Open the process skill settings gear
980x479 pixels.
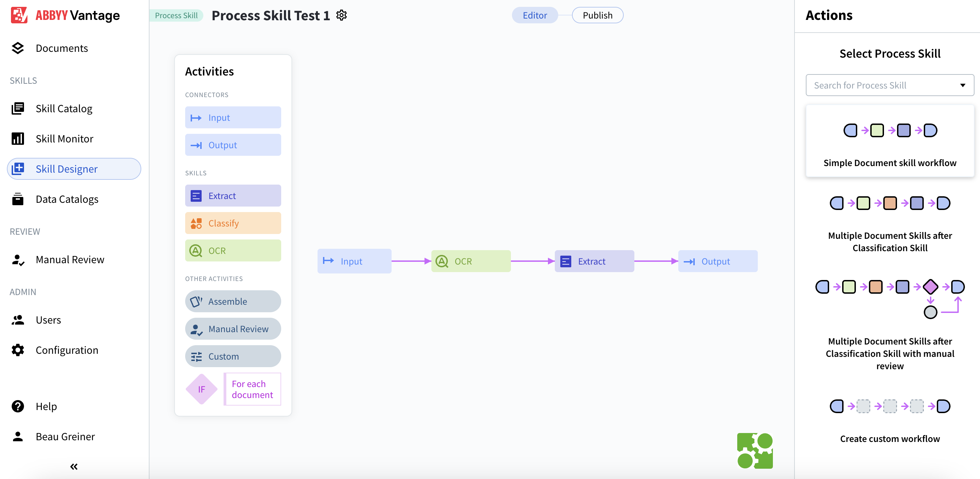tap(341, 15)
